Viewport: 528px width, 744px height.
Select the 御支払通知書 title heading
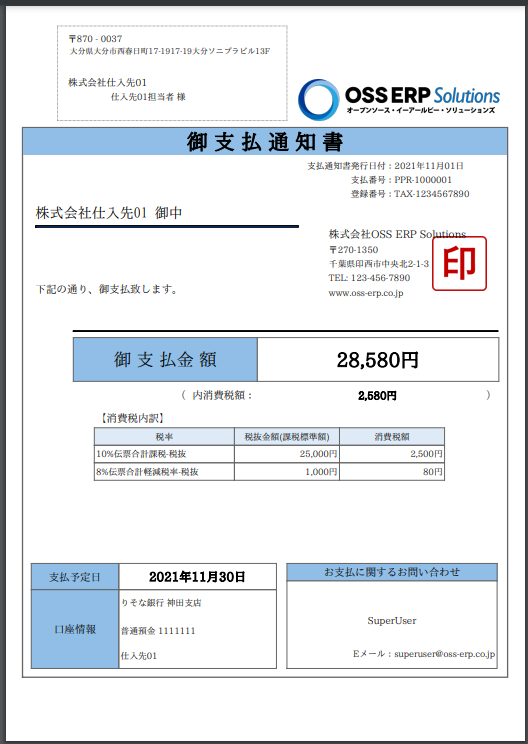click(265, 142)
